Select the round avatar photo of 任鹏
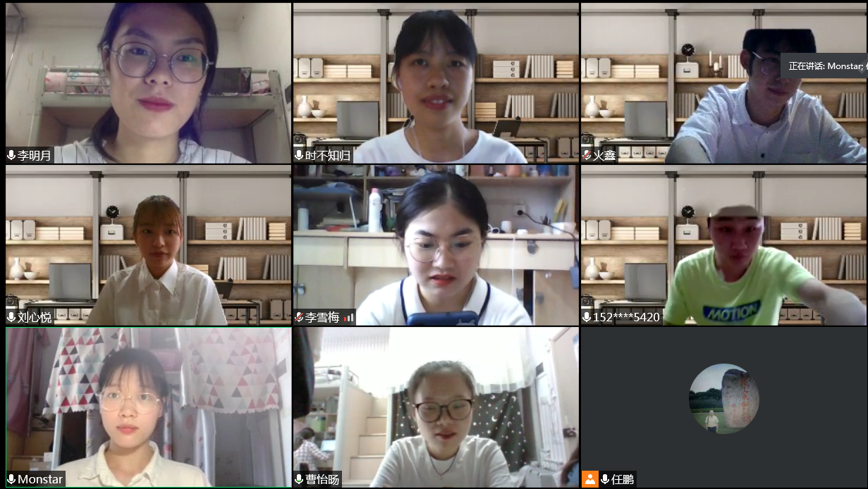Image resolution: width=868 pixels, height=489 pixels. (723, 399)
